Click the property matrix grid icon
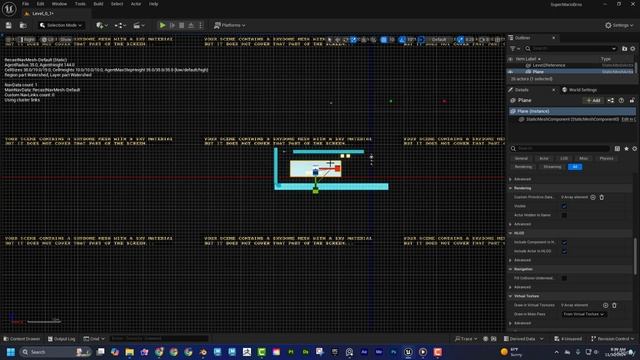Image resolution: width=640 pixels, height=360 pixels. (617, 149)
